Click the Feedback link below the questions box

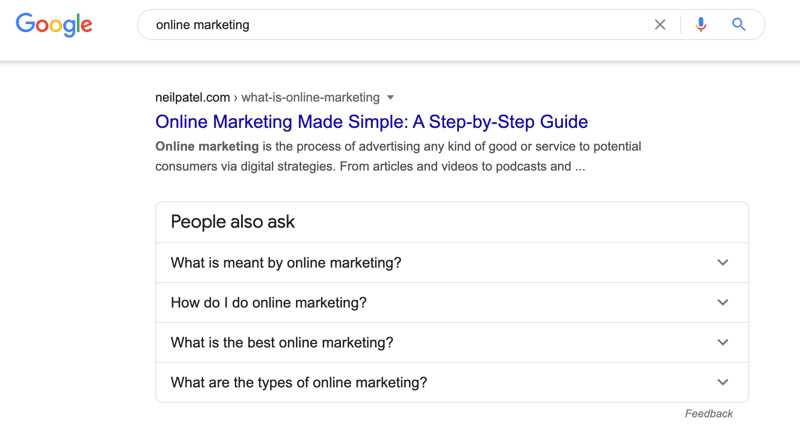point(709,413)
